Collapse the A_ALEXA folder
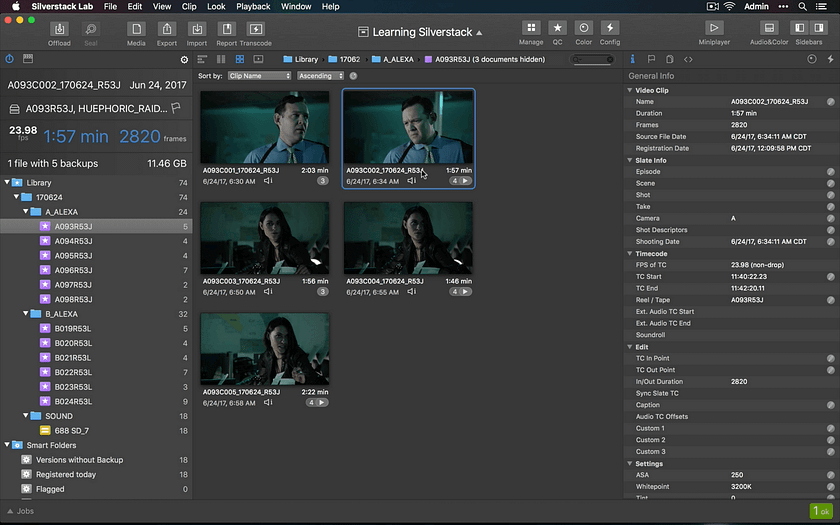The height and width of the screenshot is (525, 840). pyautogui.click(x=25, y=212)
